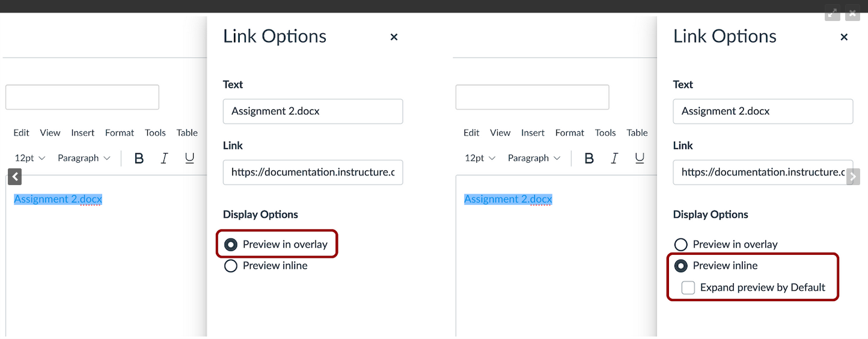Open the View menu in the left editor

50,133
